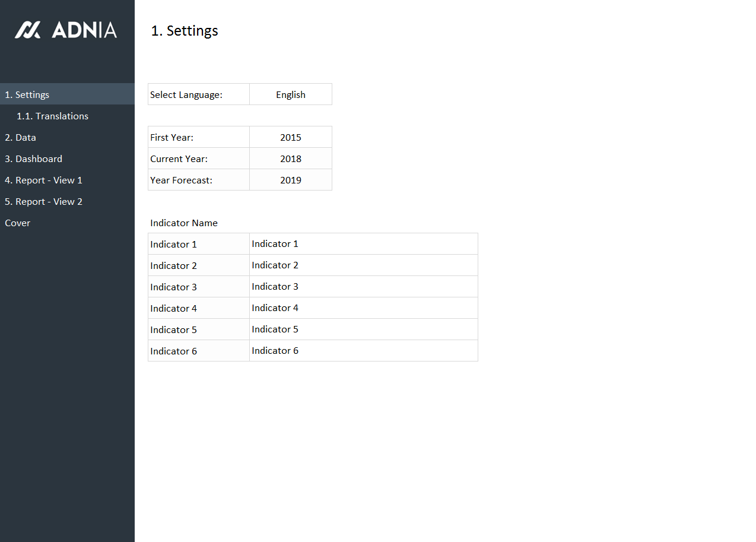Viewport: 756px width, 542px height.
Task: Click the 1. Settings page title
Action: coord(185,31)
